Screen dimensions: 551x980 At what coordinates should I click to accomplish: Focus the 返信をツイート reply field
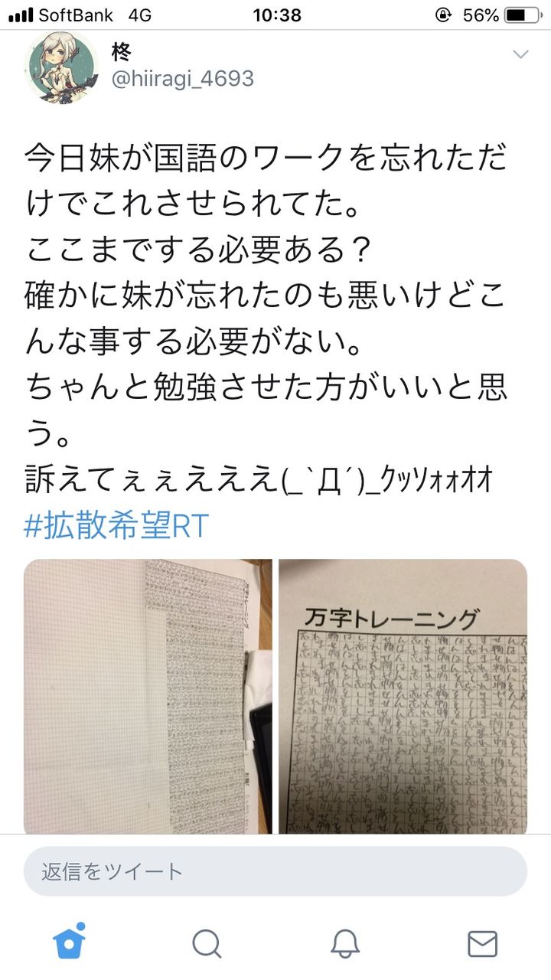tap(275, 871)
